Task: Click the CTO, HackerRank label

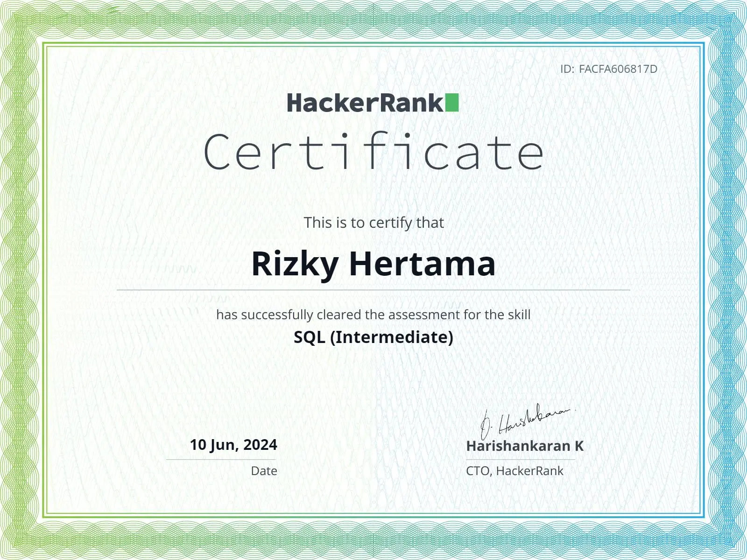Action: [515, 472]
